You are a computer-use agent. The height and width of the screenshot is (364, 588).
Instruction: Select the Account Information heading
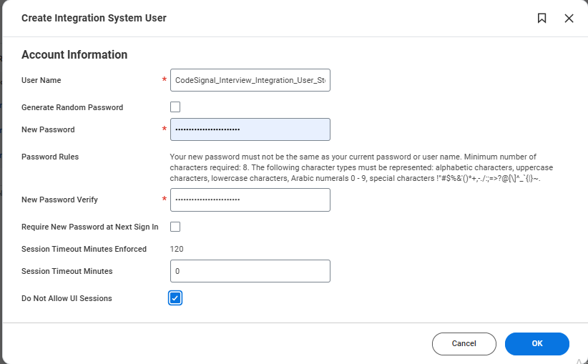click(x=74, y=55)
